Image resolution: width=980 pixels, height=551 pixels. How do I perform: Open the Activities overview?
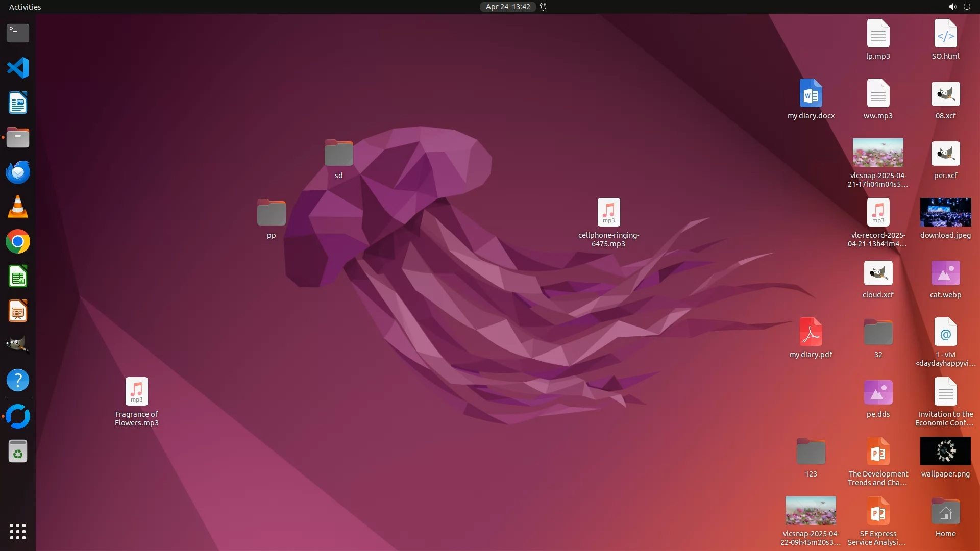click(25, 7)
